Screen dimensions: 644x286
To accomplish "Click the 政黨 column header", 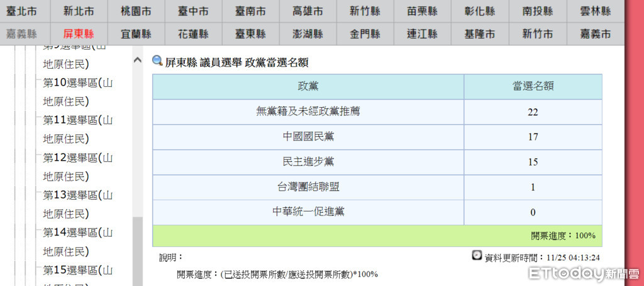I will pos(308,86).
